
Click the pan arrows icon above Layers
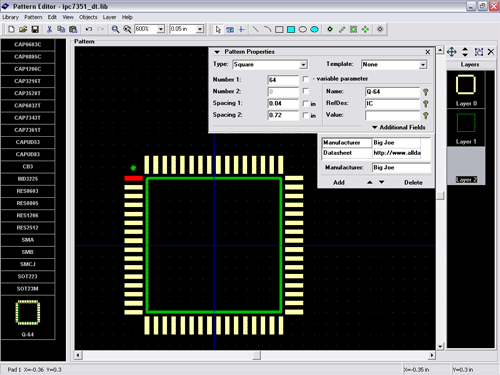[452, 52]
